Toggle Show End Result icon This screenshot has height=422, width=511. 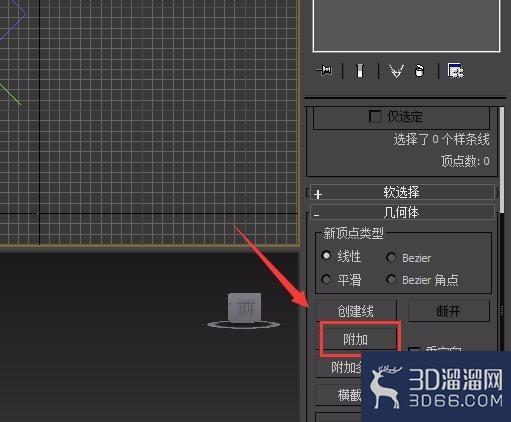(360, 71)
